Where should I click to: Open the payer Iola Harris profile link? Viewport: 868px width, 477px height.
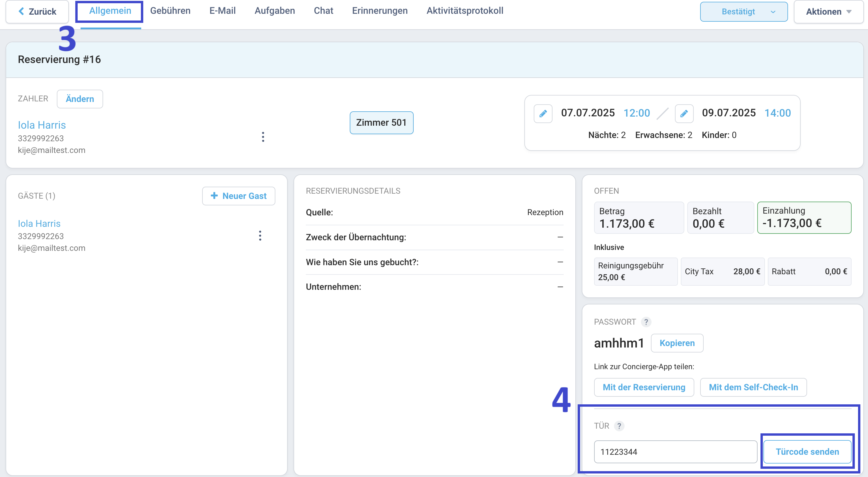click(42, 125)
